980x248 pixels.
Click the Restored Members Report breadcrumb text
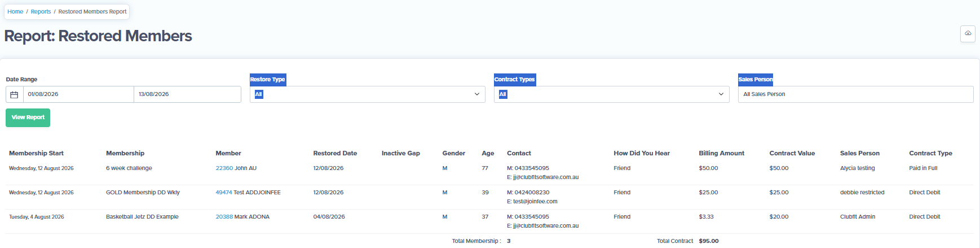pyautogui.click(x=92, y=11)
